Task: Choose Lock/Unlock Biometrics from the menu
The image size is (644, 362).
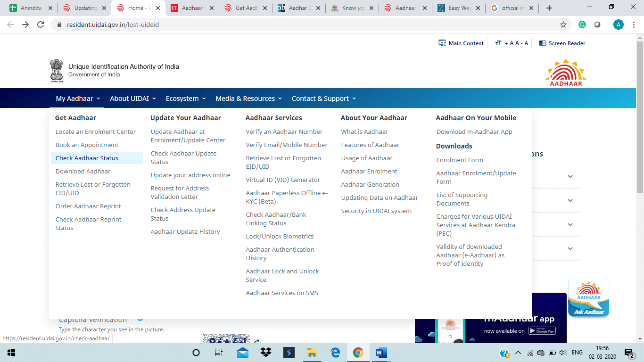Action: pyautogui.click(x=280, y=237)
